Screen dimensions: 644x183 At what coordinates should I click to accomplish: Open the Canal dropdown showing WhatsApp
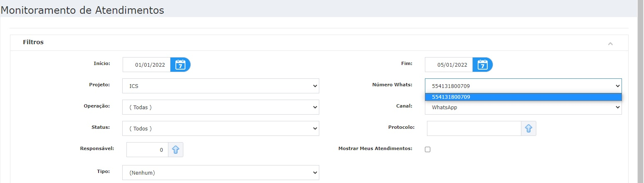pyautogui.click(x=523, y=108)
